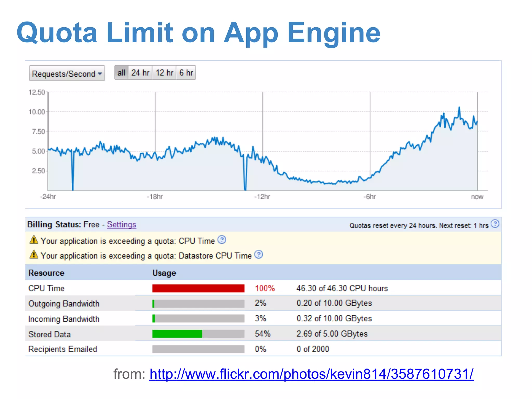
Task: Click the Usage column header
Action: (164, 273)
